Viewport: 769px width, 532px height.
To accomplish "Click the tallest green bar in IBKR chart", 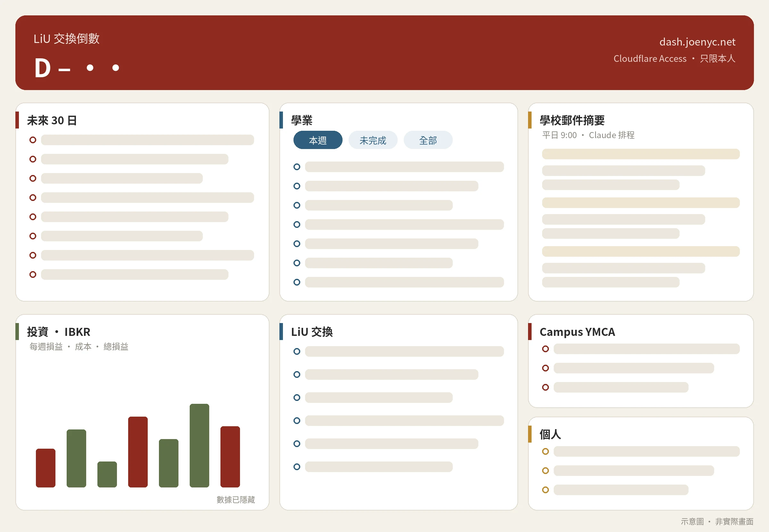I will pyautogui.click(x=199, y=445).
